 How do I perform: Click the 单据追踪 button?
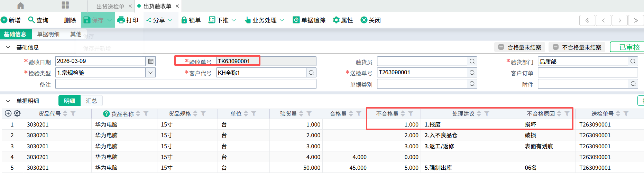point(309,20)
